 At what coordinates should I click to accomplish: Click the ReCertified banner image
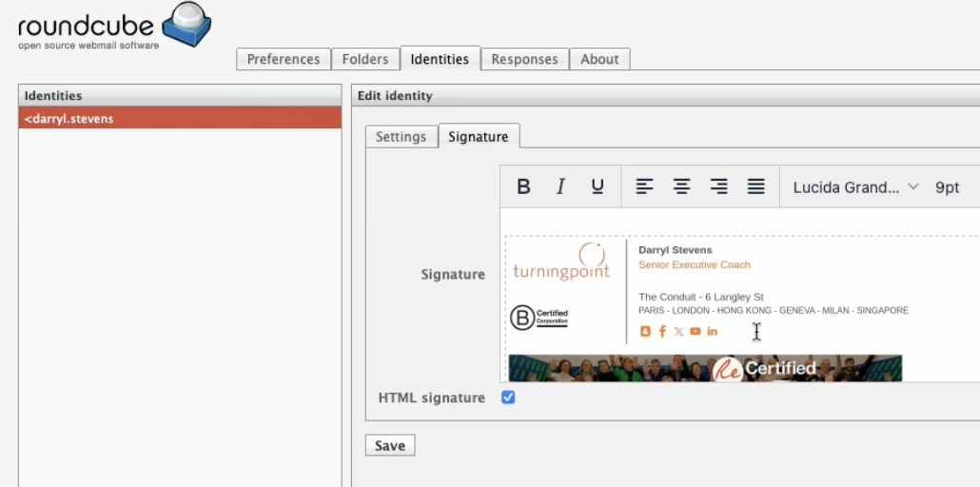[705, 368]
